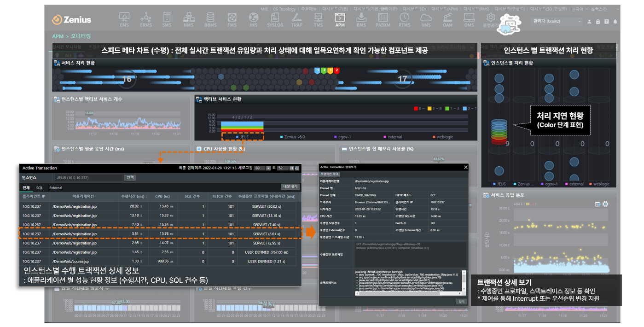
Task: Open the EMS module icon
Action: (124, 19)
